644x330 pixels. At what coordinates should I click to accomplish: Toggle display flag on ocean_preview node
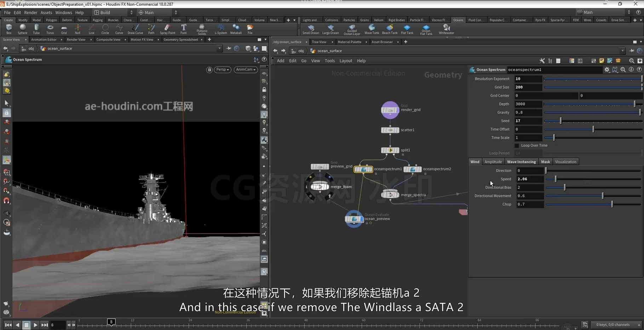click(x=362, y=219)
